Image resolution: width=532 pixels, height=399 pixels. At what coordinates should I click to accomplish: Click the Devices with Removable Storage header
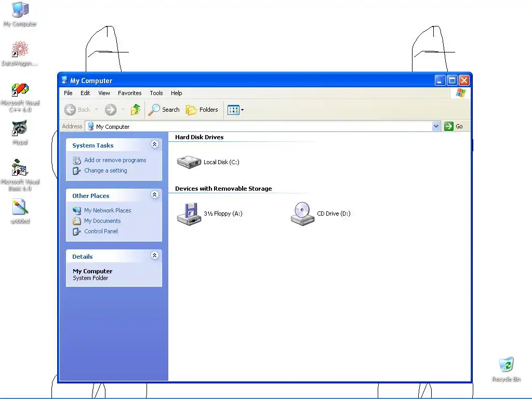(x=223, y=189)
